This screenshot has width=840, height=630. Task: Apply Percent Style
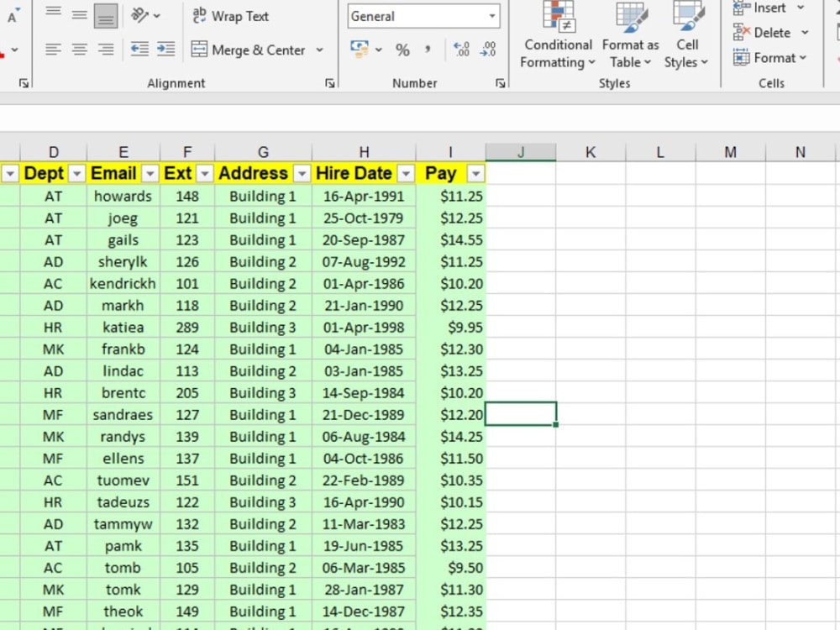click(x=402, y=50)
